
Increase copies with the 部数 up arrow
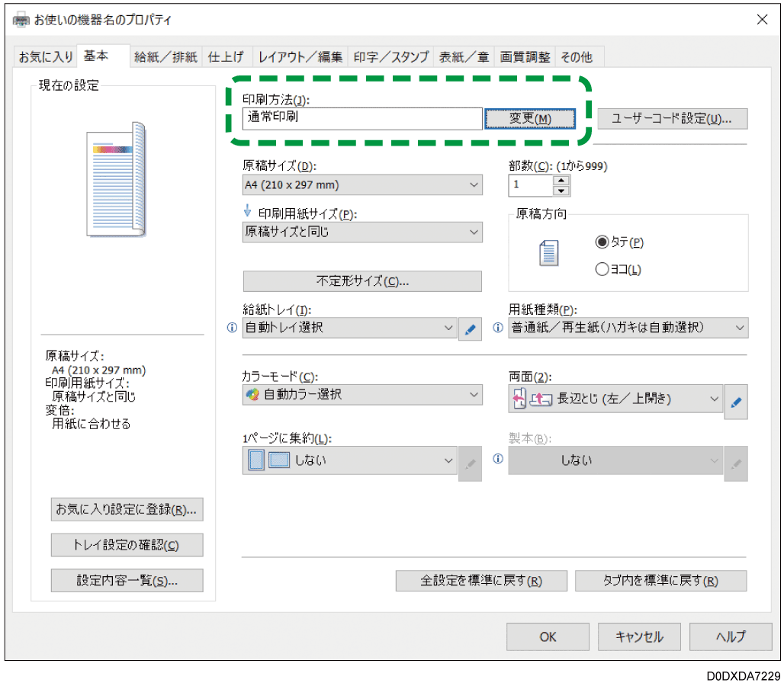(x=561, y=180)
